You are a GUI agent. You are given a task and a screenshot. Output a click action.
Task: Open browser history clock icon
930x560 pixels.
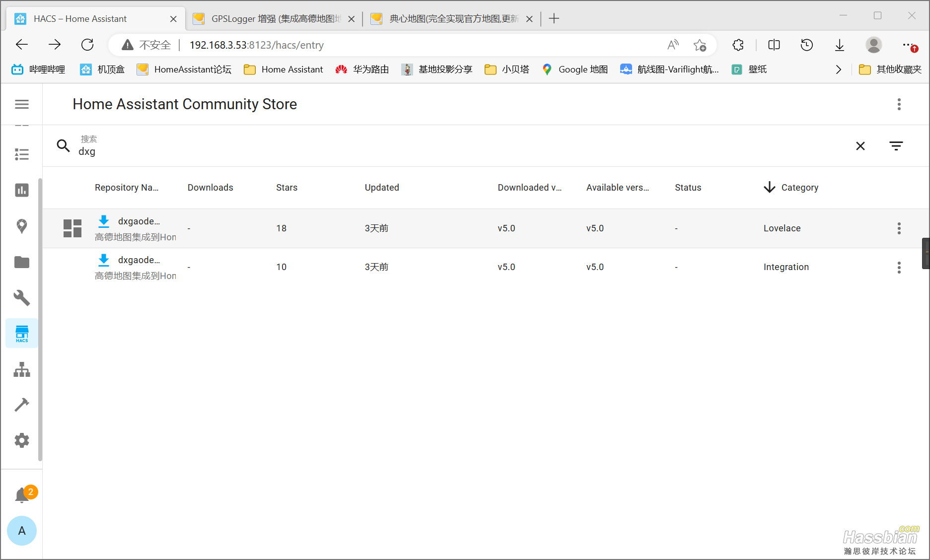click(x=807, y=45)
